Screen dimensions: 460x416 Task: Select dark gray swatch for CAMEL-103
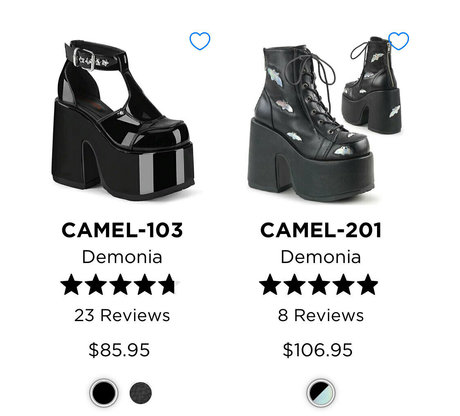pyautogui.click(x=141, y=393)
